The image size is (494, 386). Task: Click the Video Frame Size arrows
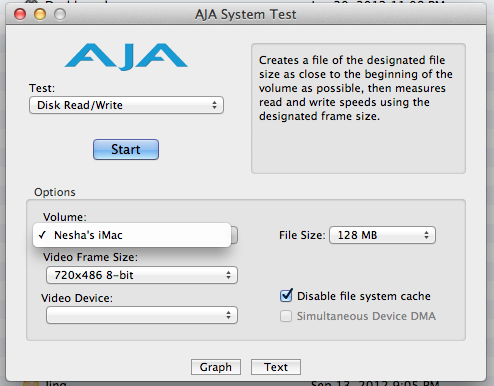(x=228, y=275)
